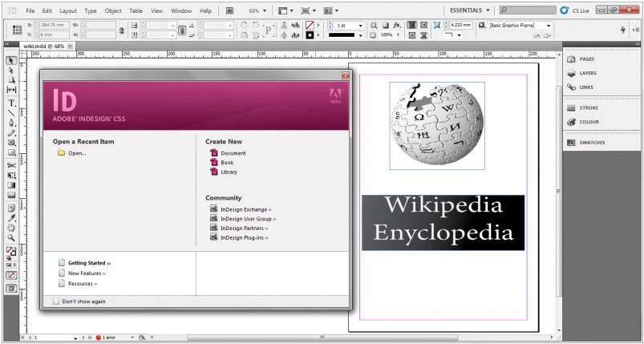This screenshot has width=644, height=344.
Task: Select the Selection tool arrow
Action: click(11, 61)
